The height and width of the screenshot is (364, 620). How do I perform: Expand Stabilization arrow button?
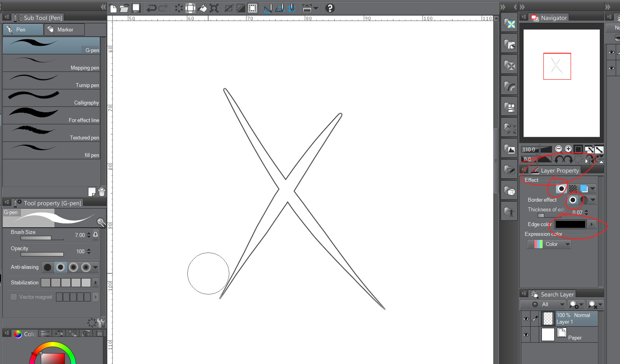pos(96,282)
